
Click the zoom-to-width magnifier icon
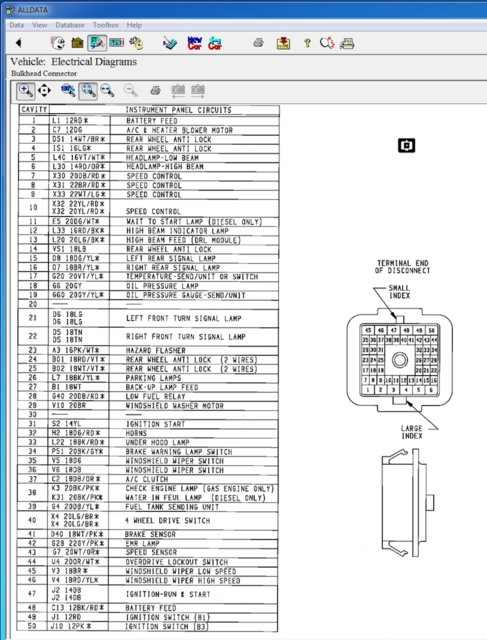click(x=107, y=90)
